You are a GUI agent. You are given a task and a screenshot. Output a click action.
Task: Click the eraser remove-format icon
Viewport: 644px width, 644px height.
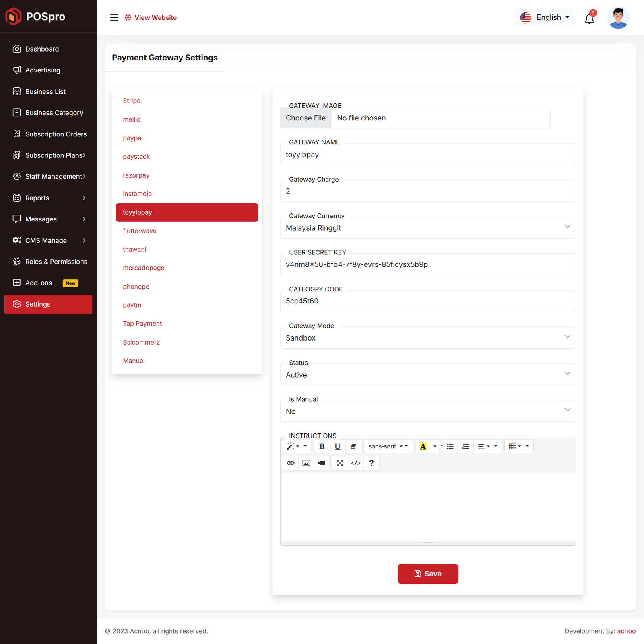(x=353, y=446)
